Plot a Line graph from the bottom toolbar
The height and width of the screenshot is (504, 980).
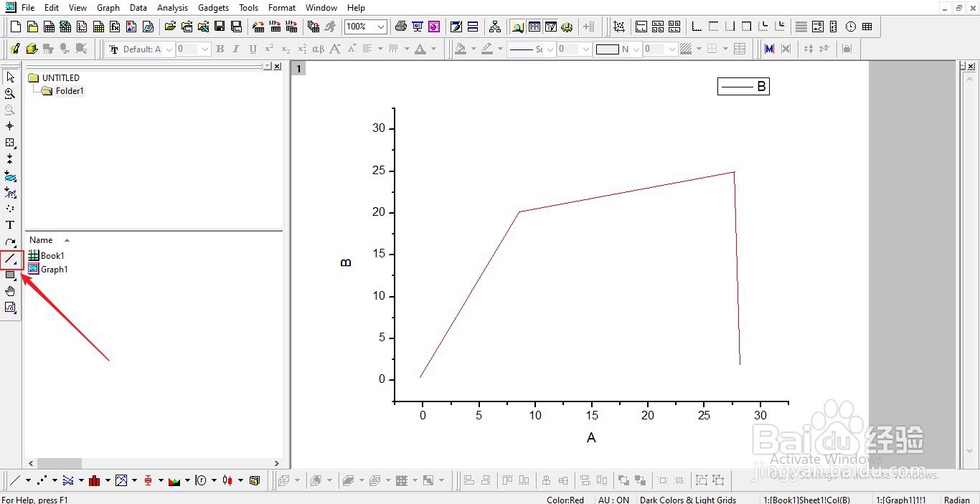click(x=15, y=480)
